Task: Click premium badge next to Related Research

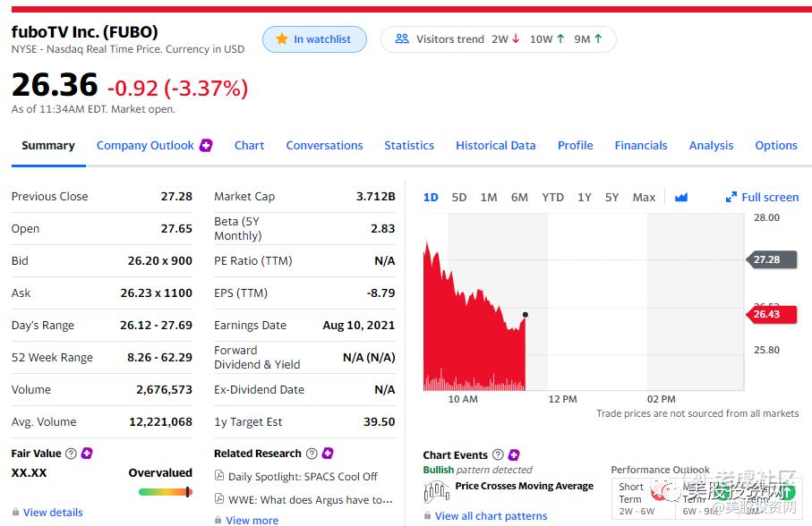Action: point(328,453)
